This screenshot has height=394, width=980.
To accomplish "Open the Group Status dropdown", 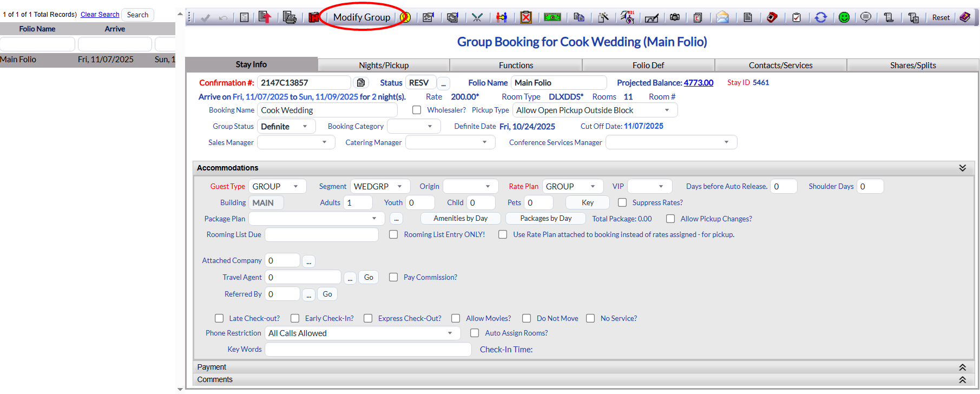I will pos(286,127).
